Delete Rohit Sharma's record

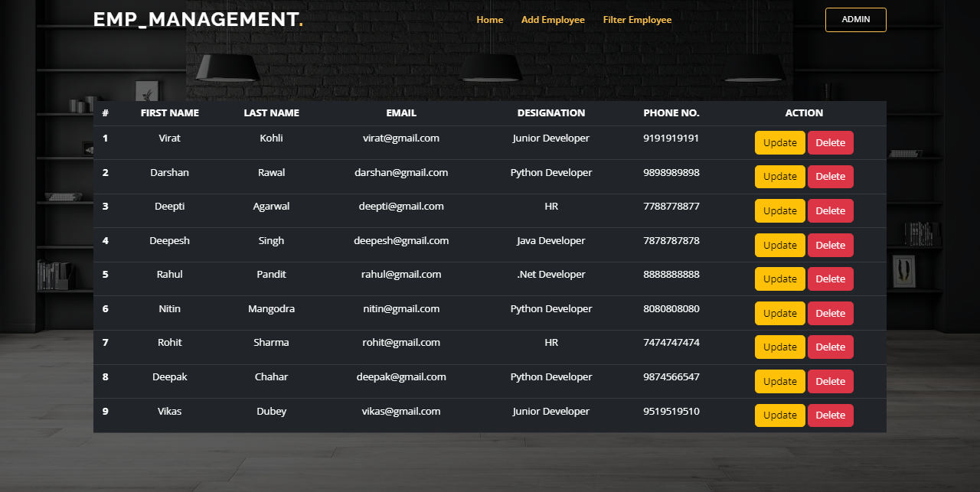click(830, 347)
